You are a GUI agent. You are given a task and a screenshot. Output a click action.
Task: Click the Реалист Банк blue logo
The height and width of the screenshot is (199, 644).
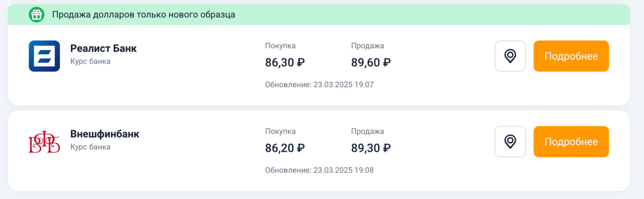point(44,56)
